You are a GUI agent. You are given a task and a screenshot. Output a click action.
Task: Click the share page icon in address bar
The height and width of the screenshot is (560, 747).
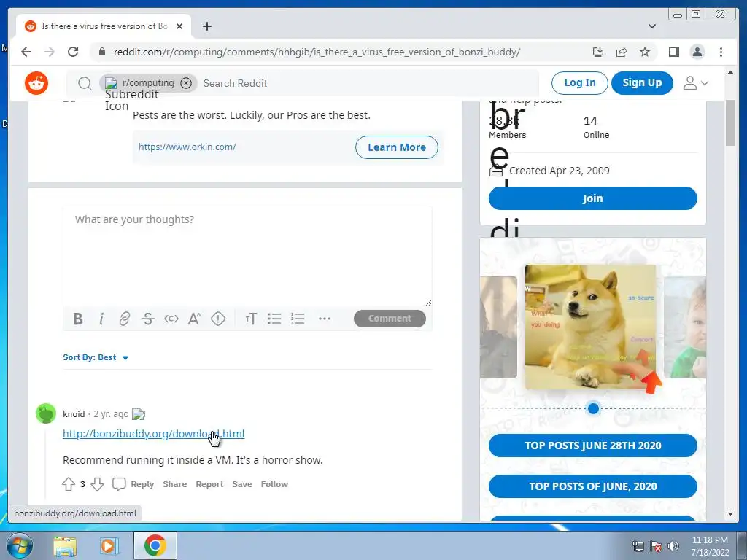tap(622, 52)
